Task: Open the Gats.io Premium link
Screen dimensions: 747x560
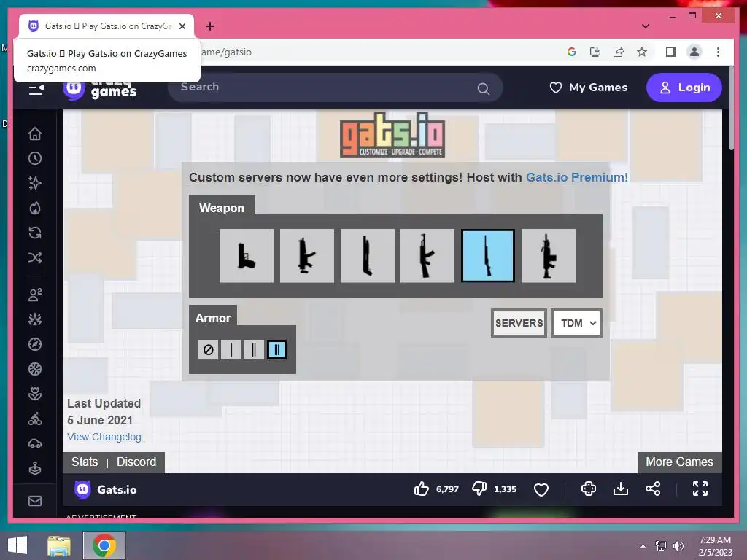Action: (577, 177)
